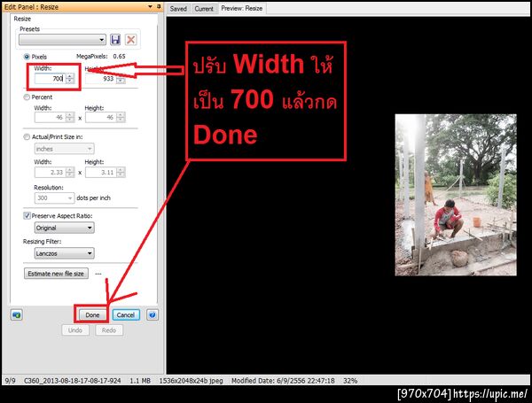Select Actual/Print Size radio button
The image size is (532, 403).
(x=27, y=137)
